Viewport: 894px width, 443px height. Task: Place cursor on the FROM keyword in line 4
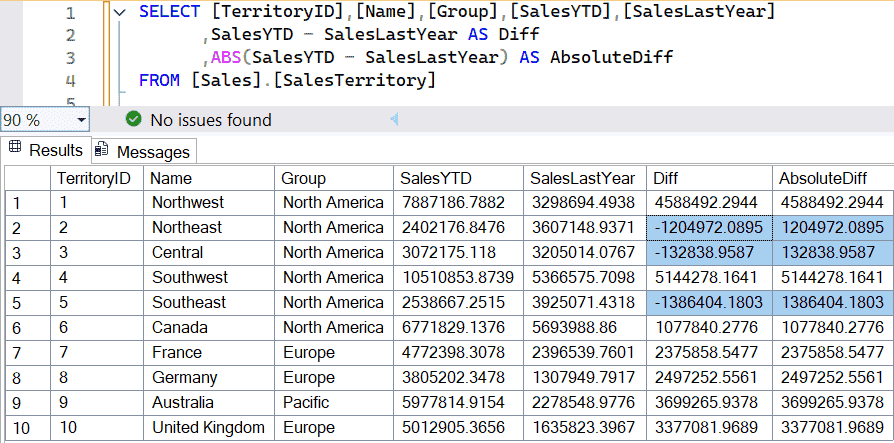pyautogui.click(x=160, y=80)
